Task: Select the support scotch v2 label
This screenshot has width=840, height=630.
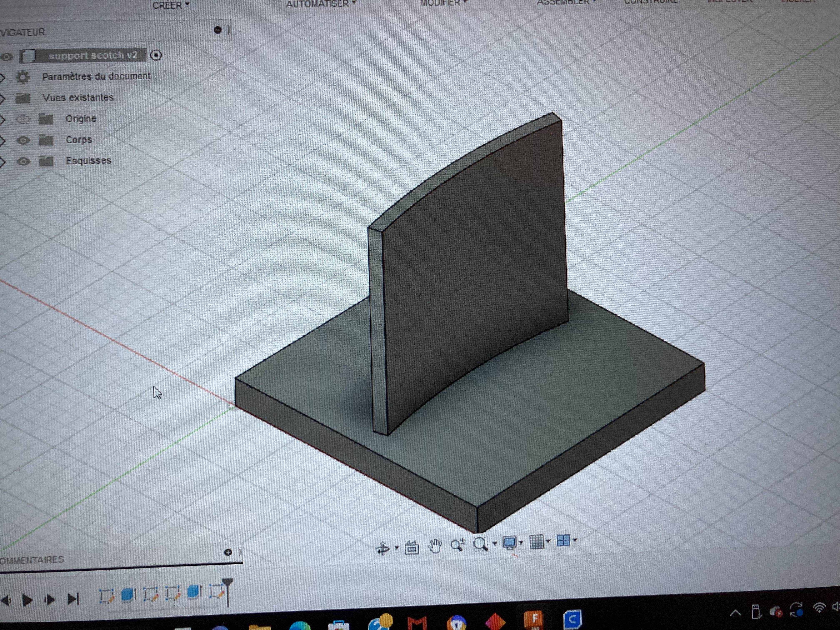Action: (93, 55)
